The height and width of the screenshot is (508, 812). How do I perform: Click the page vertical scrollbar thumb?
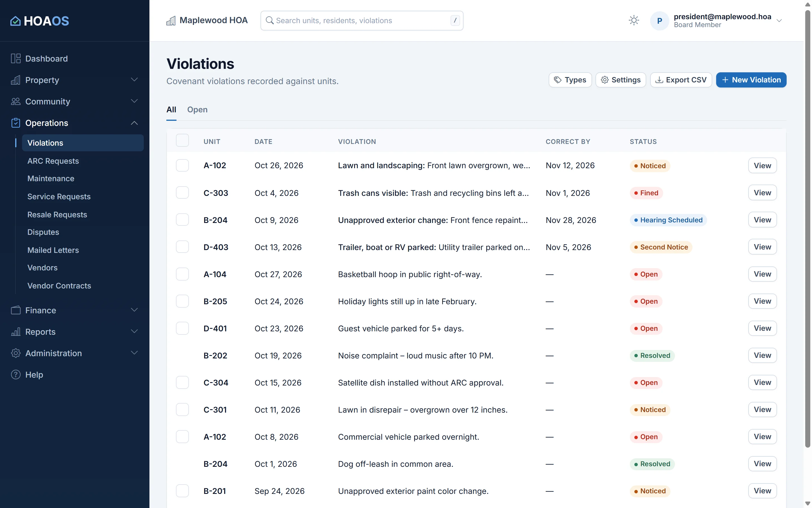807,229
